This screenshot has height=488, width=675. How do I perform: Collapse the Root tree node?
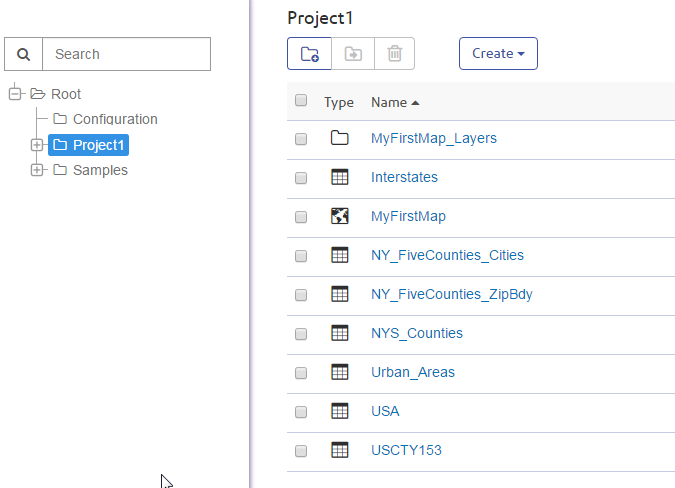pos(15,93)
